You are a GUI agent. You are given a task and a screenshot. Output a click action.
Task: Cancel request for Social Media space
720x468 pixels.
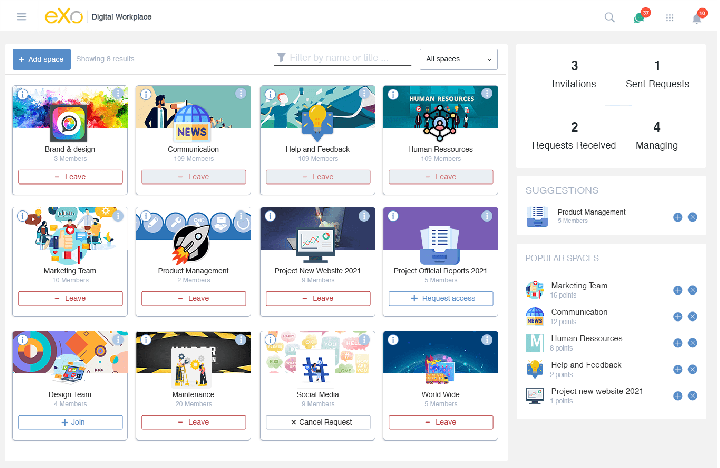pyautogui.click(x=318, y=422)
